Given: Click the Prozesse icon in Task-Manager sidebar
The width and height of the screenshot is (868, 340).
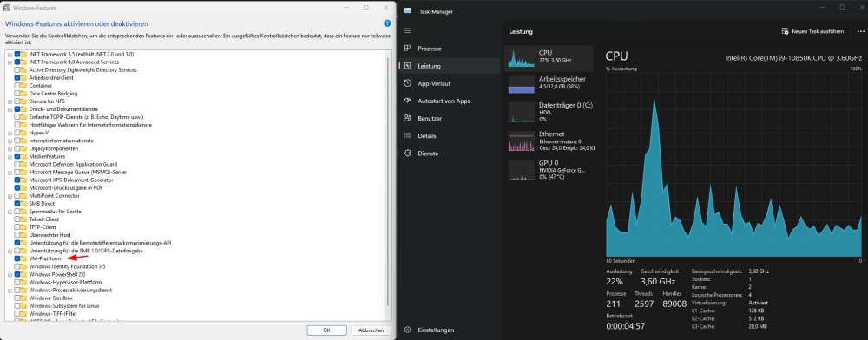Looking at the screenshot, I should 408,49.
